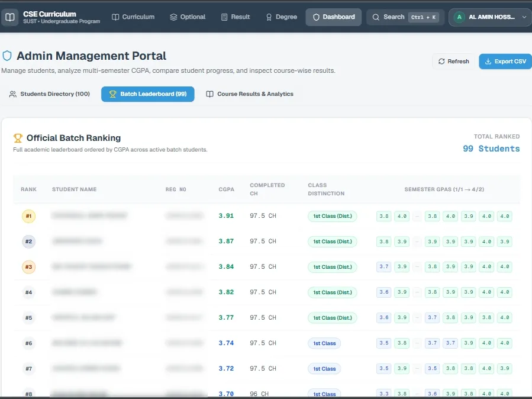Click the CSE Curriculum book logo icon
Image resolution: width=532 pixels, height=399 pixels.
click(x=10, y=17)
